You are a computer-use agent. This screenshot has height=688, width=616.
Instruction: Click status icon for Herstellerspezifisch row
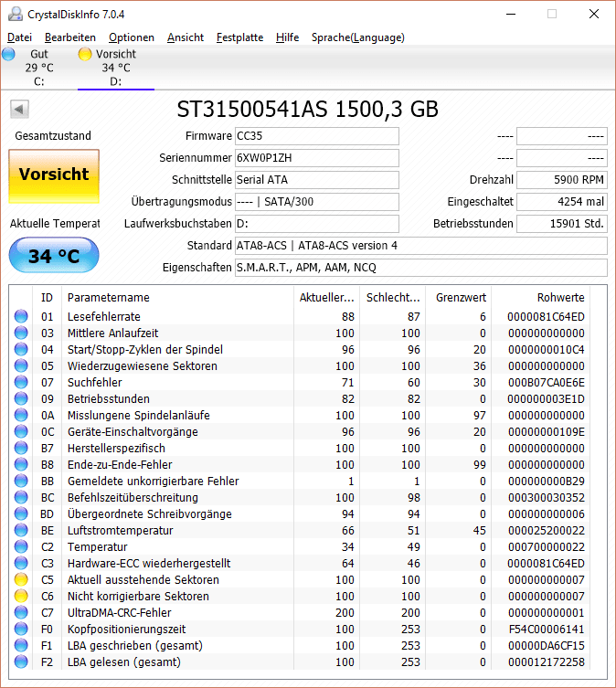pos(21,448)
